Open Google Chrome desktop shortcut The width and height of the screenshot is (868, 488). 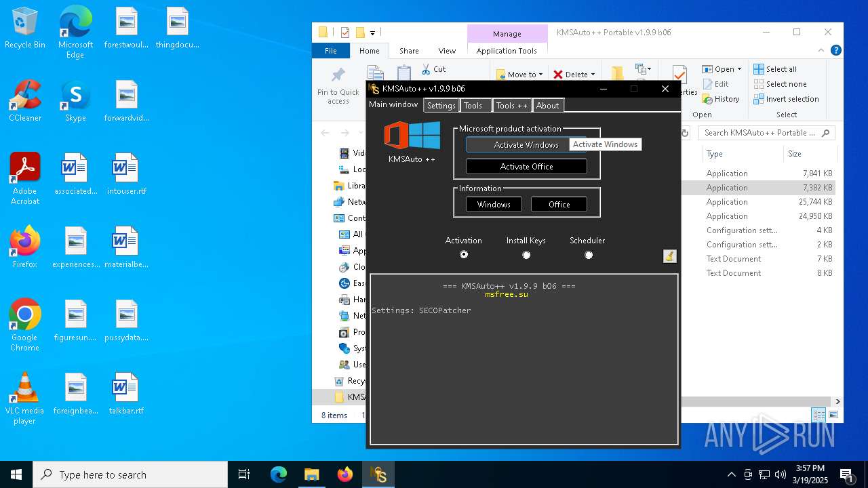[25, 325]
